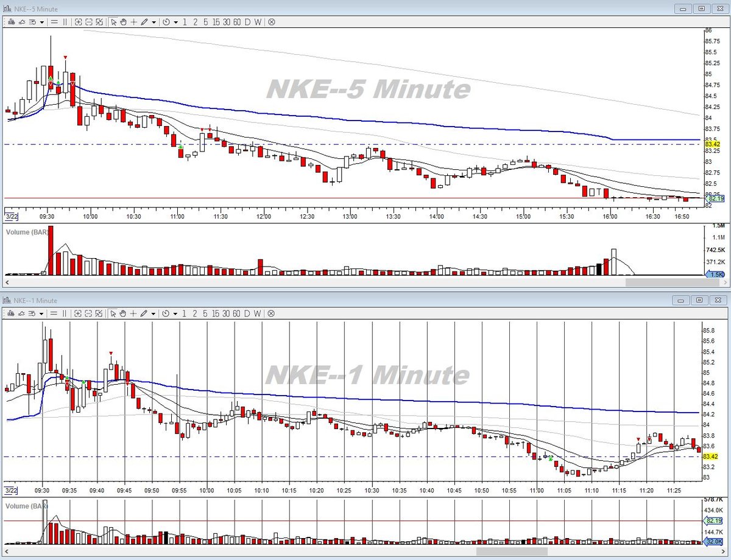731x560 pixels.
Task: Click the chart settings lines icon in the 1 Minute toolbar
Action: (x=32, y=313)
